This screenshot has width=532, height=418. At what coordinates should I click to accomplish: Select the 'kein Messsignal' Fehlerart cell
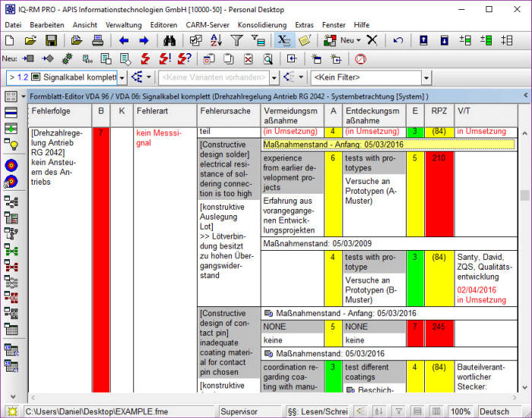[x=165, y=260]
